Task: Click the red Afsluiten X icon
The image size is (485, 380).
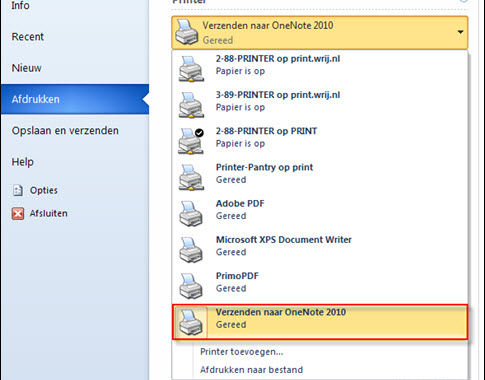Action: [x=18, y=214]
